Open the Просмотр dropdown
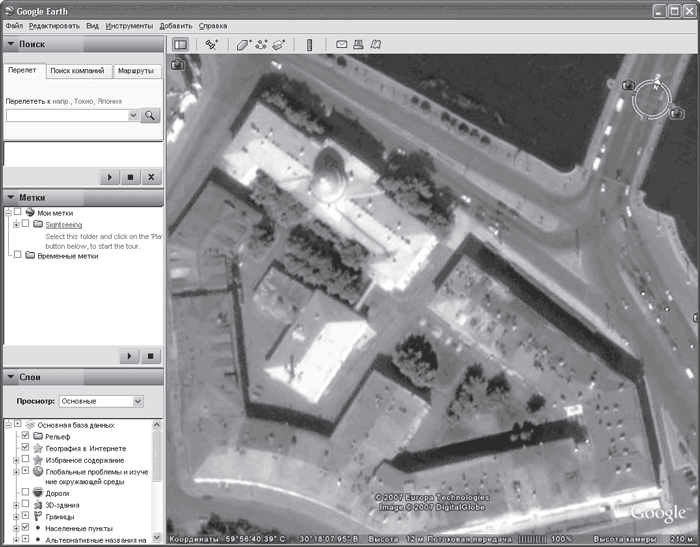 [x=100, y=401]
